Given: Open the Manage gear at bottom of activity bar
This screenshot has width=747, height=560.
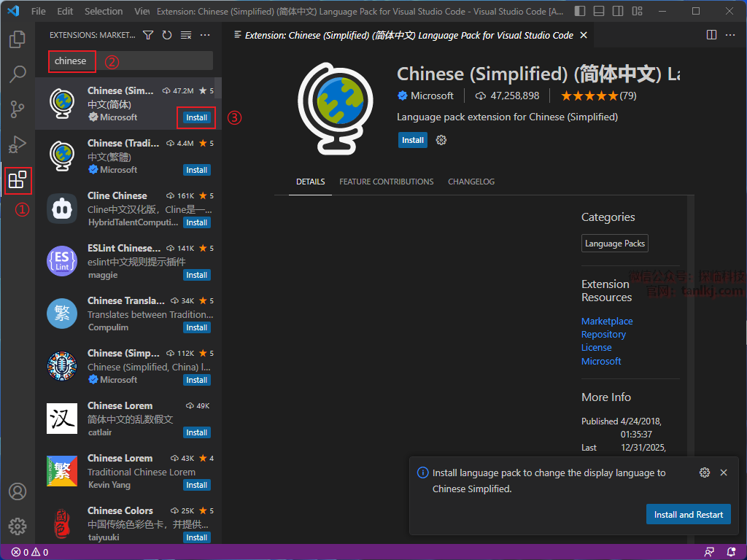Looking at the screenshot, I should [x=18, y=526].
